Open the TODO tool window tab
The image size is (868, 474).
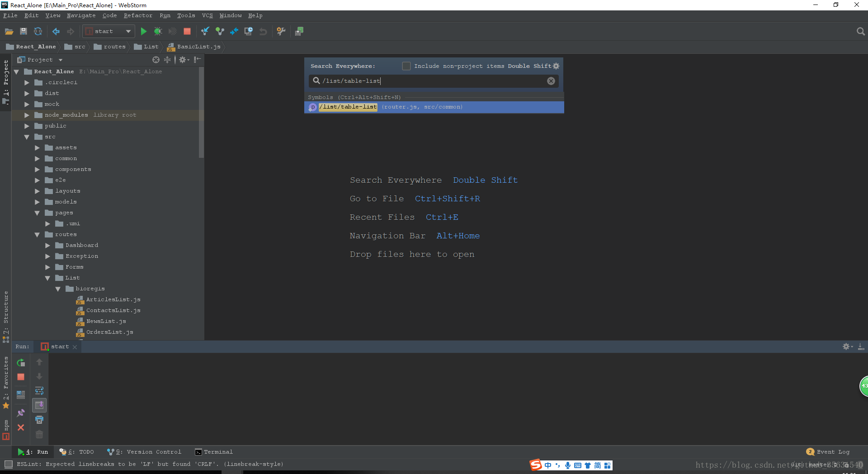(76, 452)
